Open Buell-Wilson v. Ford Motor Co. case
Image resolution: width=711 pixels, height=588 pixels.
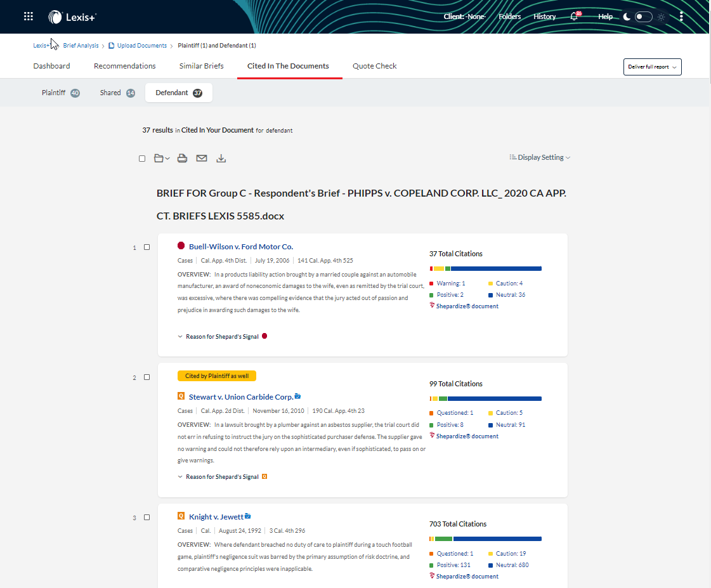click(240, 247)
